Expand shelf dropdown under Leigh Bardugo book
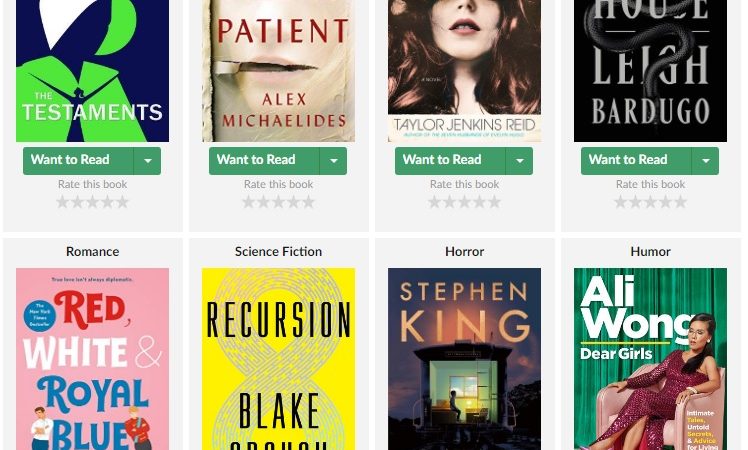 tap(706, 160)
